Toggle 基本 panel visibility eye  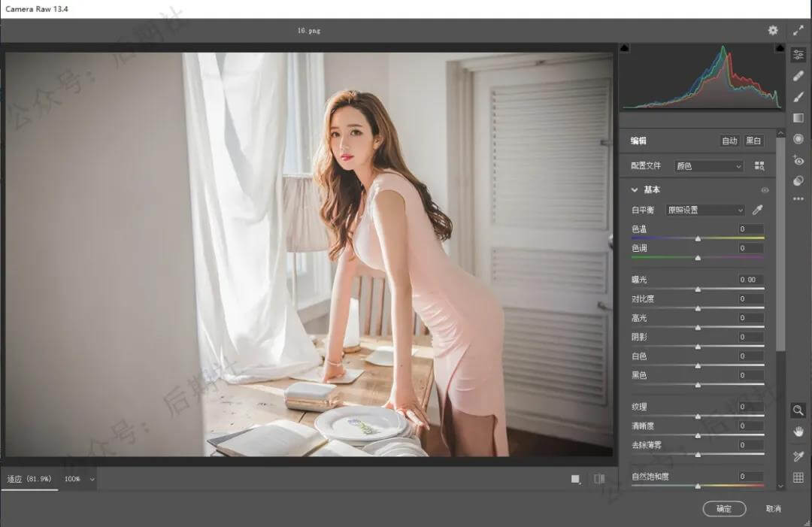[765, 190]
